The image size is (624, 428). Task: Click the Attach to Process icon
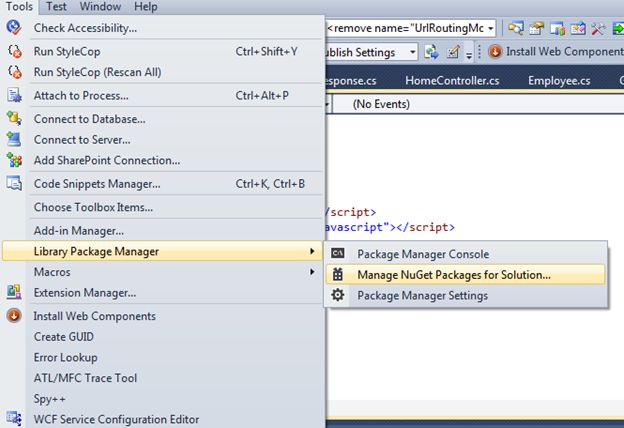coord(14,95)
